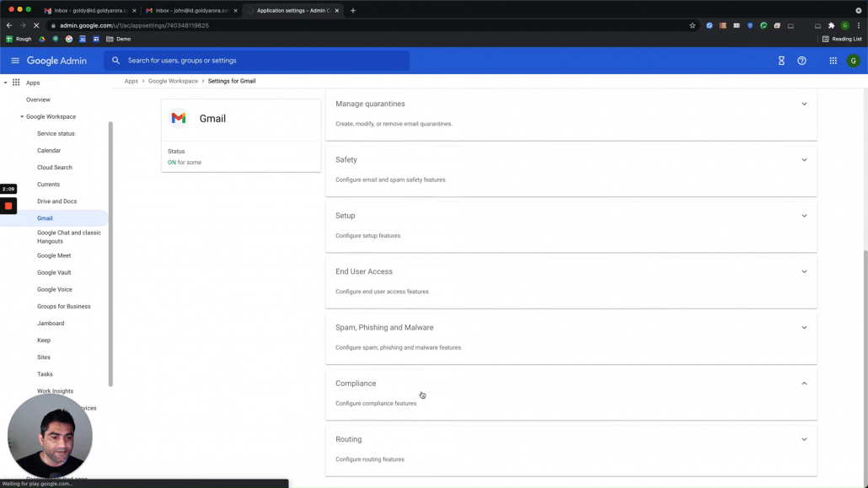Open Google Vault in sidebar

click(54, 272)
